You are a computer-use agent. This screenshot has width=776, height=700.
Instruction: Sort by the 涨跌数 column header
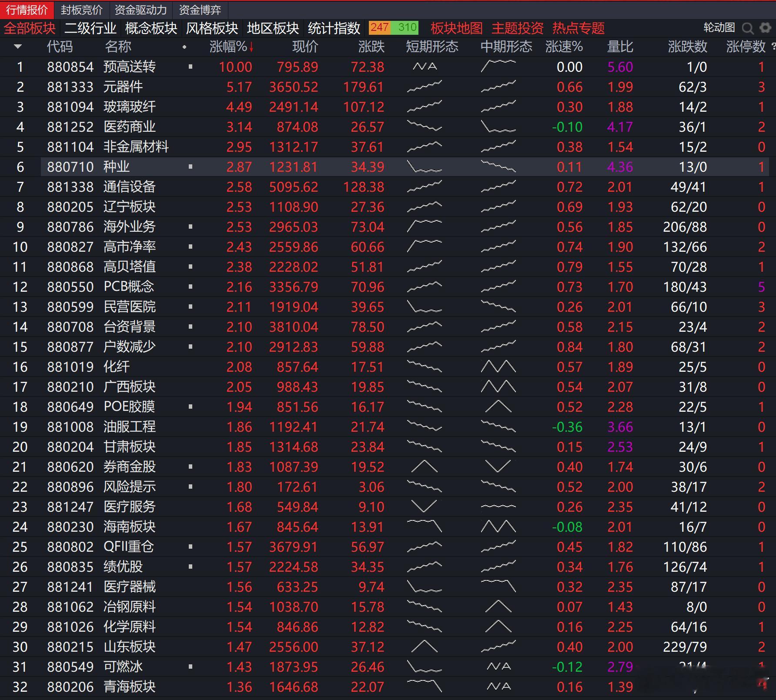pyautogui.click(x=688, y=47)
